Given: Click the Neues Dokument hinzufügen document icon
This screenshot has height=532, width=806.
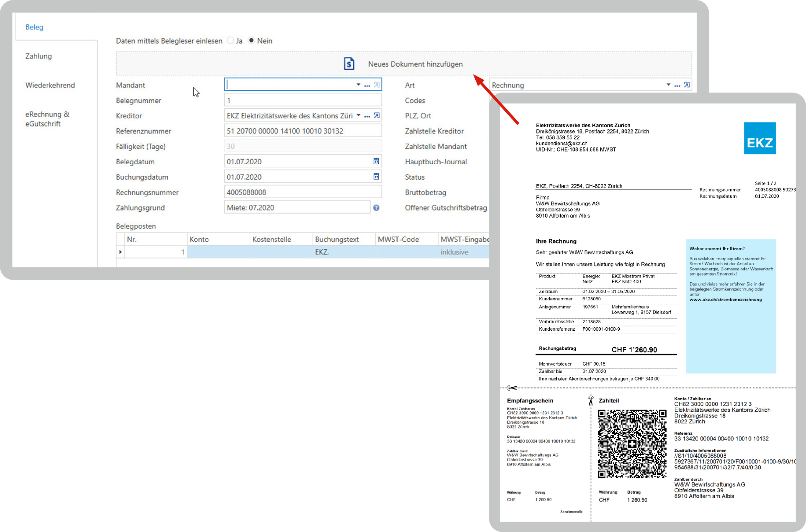Looking at the screenshot, I should click(349, 64).
